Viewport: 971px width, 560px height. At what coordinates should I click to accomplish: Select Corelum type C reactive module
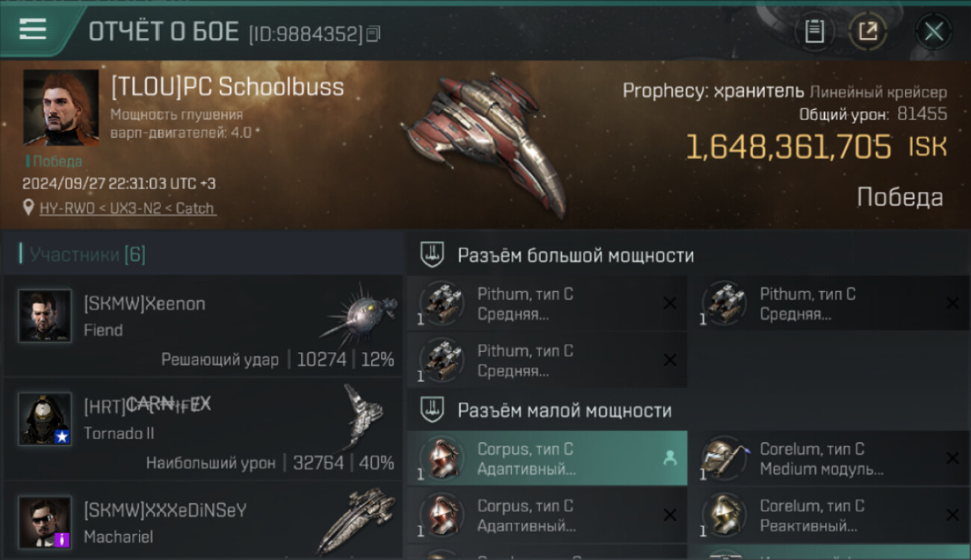pyautogui.click(x=829, y=515)
